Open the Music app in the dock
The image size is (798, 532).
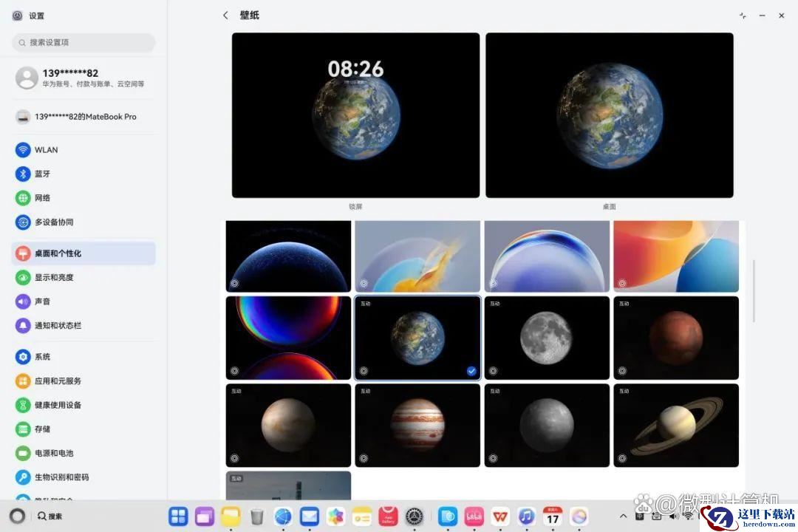tap(527, 516)
